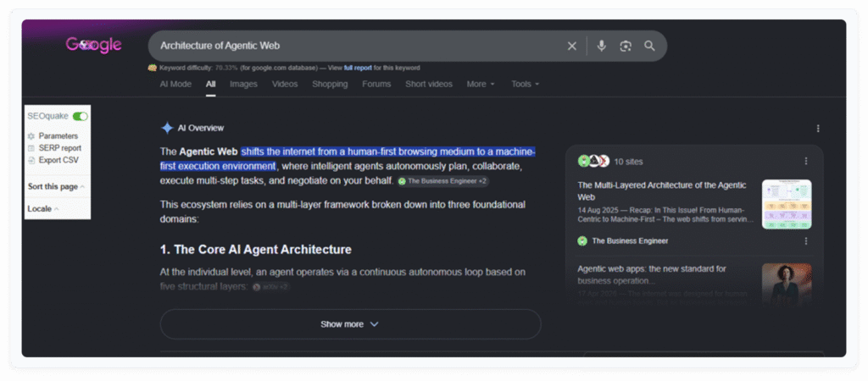This screenshot has width=868, height=381.
Task: Click The Business Engineer favicon in sources card
Action: pos(582,241)
